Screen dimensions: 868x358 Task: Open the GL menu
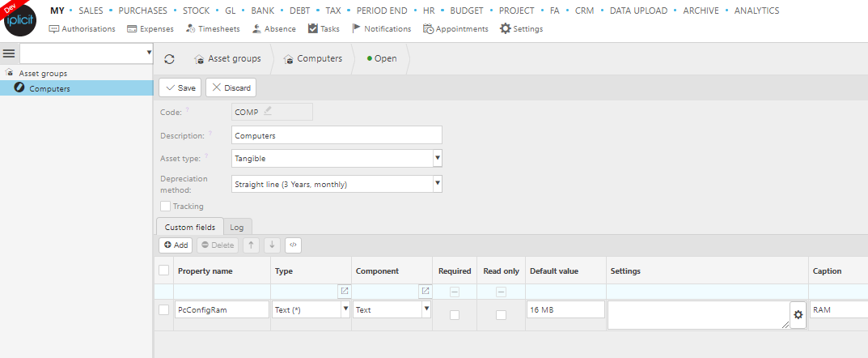point(231,11)
